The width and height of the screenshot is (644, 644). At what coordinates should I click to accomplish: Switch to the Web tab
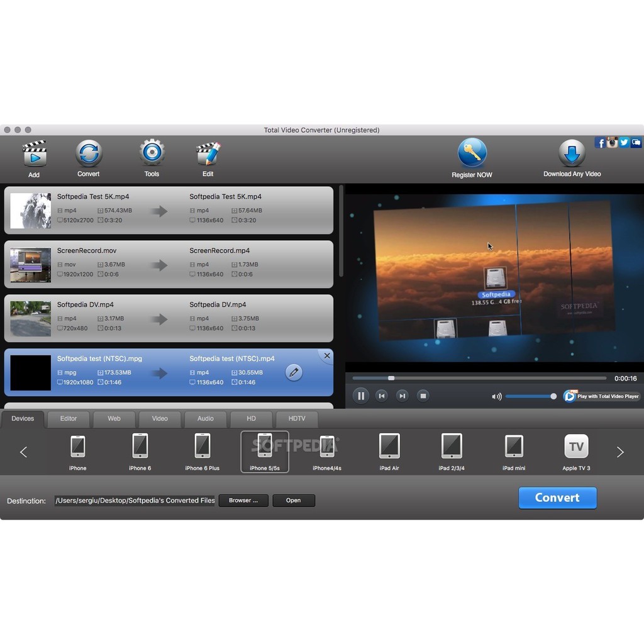(114, 418)
